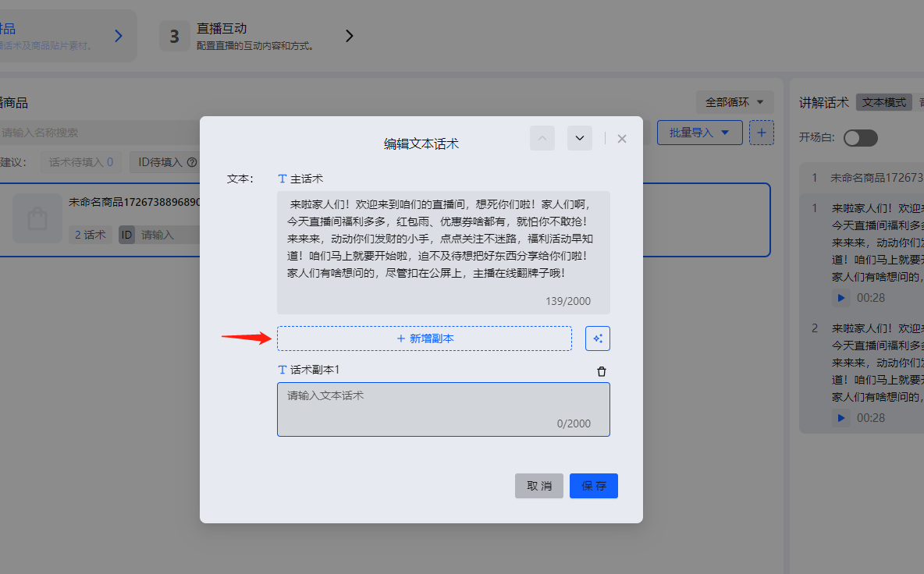Click the 139/2000 character count
Screen dimensions: 924x574
568,301
